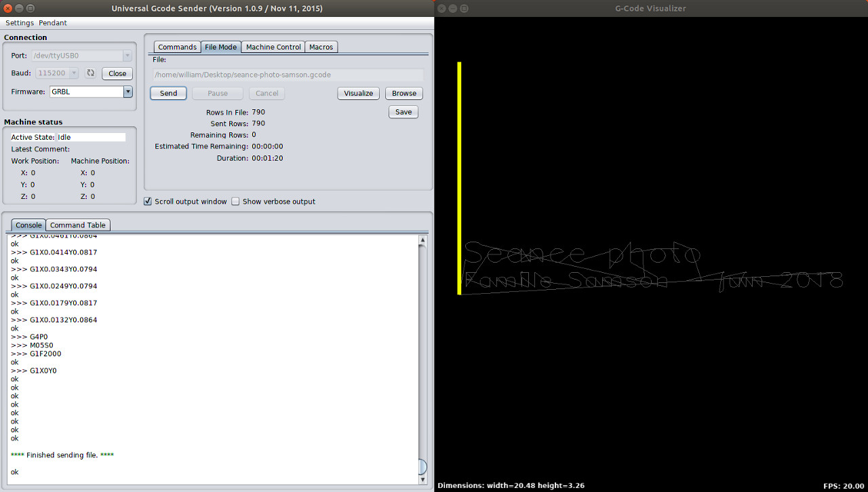Enable Show verbose output checkbox
Image resolution: width=868 pixels, height=492 pixels.
(x=236, y=202)
